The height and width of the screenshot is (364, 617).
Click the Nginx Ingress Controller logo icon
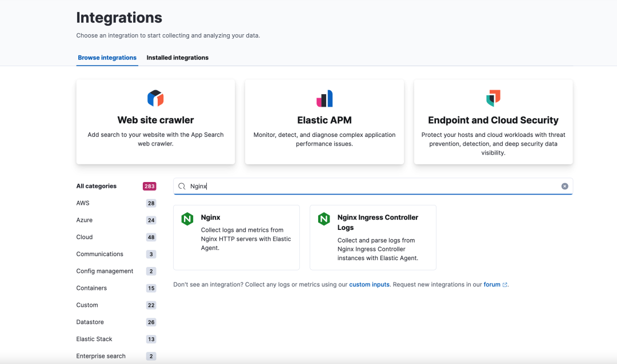[324, 219]
